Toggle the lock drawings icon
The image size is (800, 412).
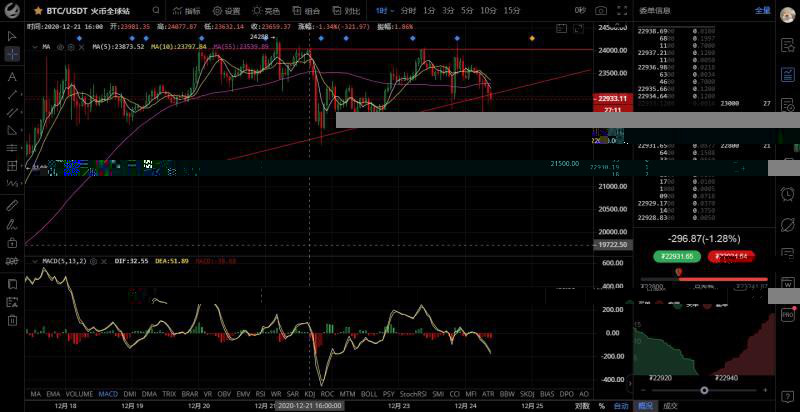click(x=11, y=242)
